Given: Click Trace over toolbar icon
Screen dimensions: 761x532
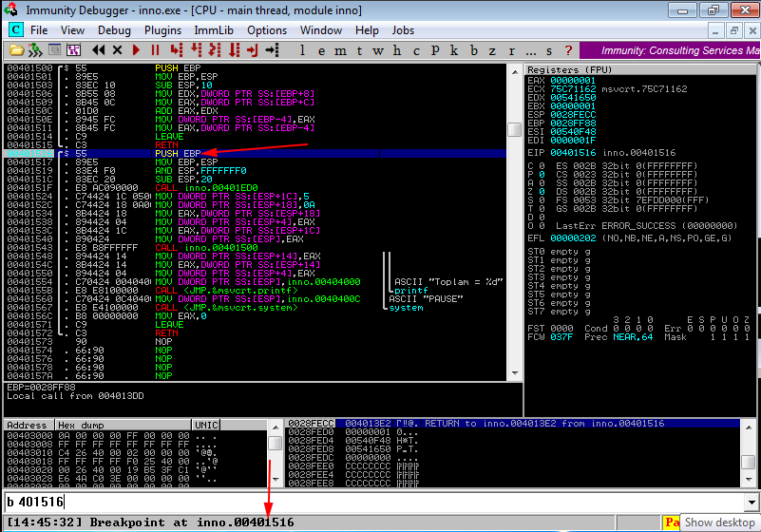Looking at the screenshot, I should pyautogui.click(x=235, y=49).
